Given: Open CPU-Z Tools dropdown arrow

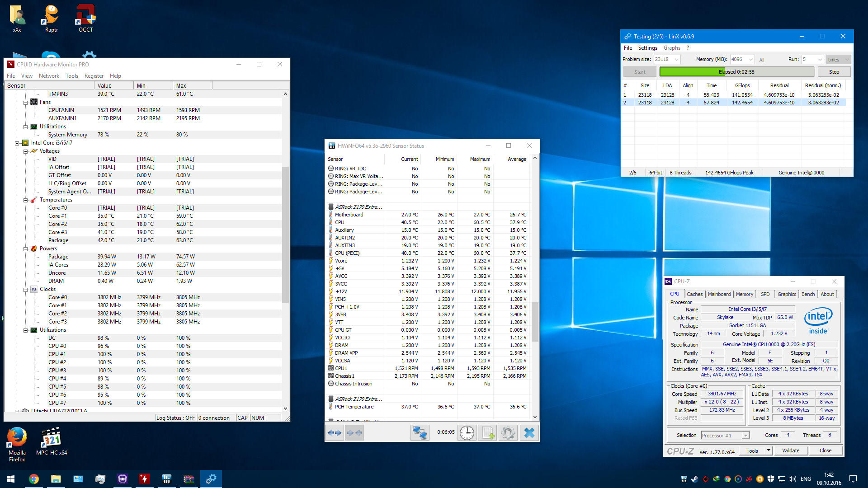Looking at the screenshot, I should click(x=768, y=450).
